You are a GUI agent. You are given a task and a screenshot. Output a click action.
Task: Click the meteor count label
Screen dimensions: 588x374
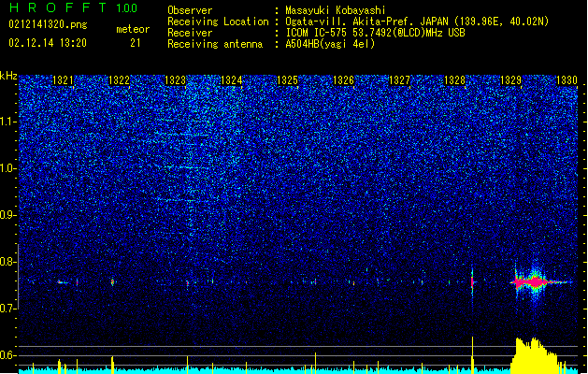(x=133, y=29)
